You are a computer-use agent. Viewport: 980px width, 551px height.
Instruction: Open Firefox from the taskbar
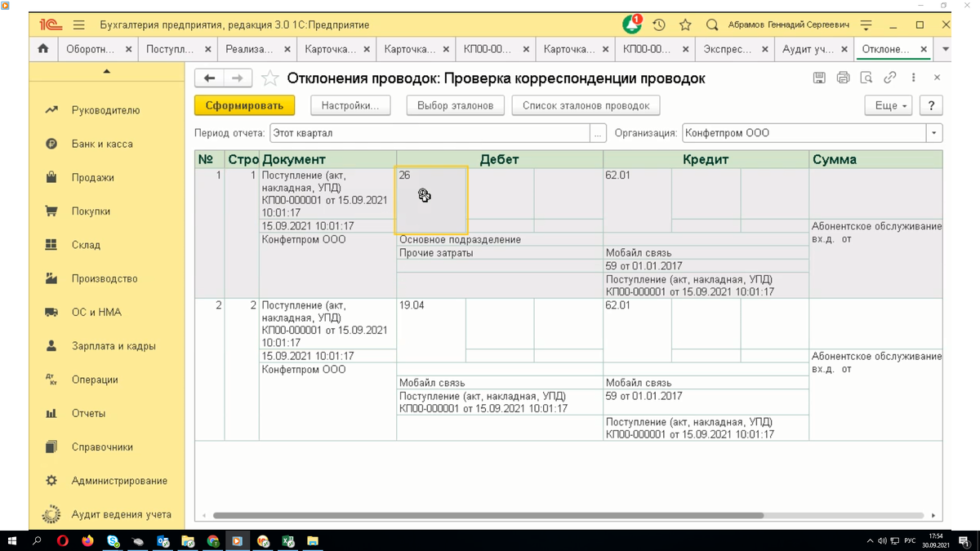tap(87, 540)
